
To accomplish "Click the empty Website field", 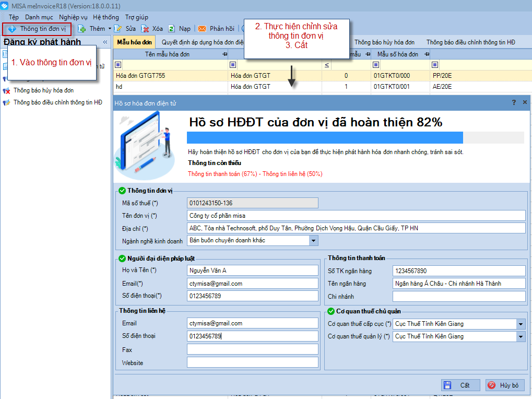I will (x=253, y=362).
